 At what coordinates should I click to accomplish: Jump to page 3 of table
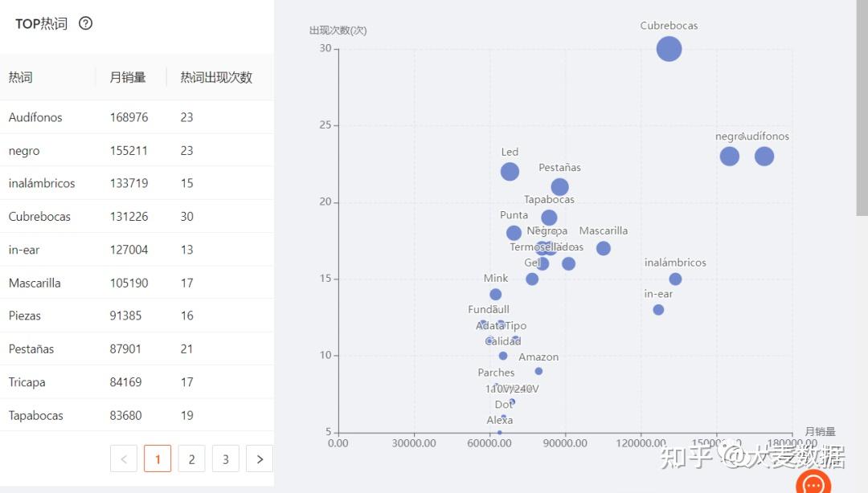(x=225, y=459)
